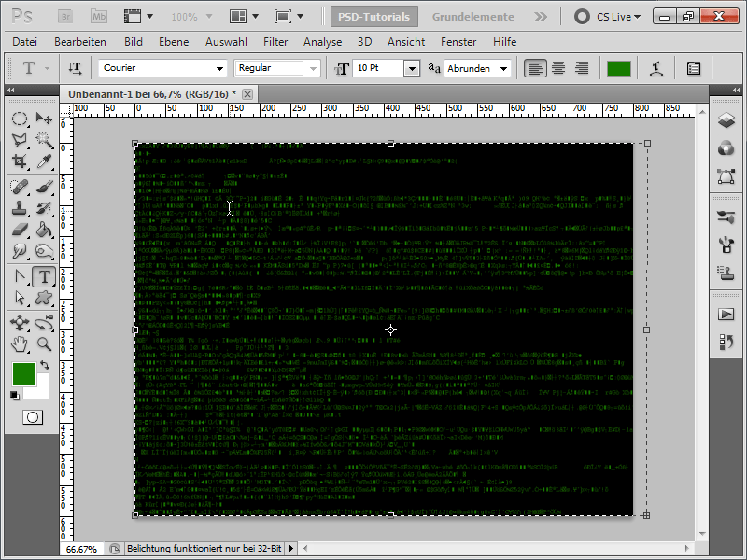
Task: Toggle Quick Mask mode
Action: click(33, 417)
